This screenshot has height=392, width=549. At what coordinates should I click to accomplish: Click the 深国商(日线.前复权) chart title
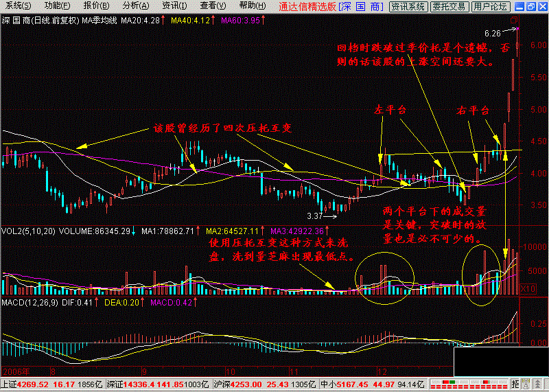[40, 21]
